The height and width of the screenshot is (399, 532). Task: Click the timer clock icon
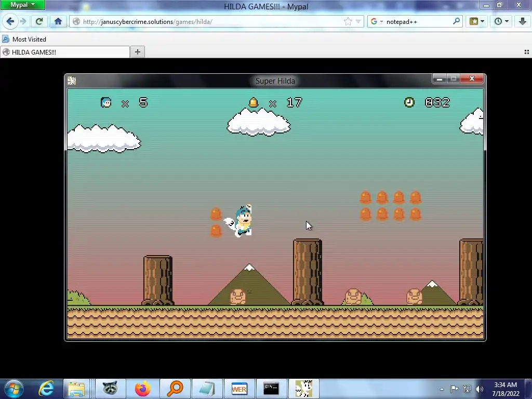[409, 102]
